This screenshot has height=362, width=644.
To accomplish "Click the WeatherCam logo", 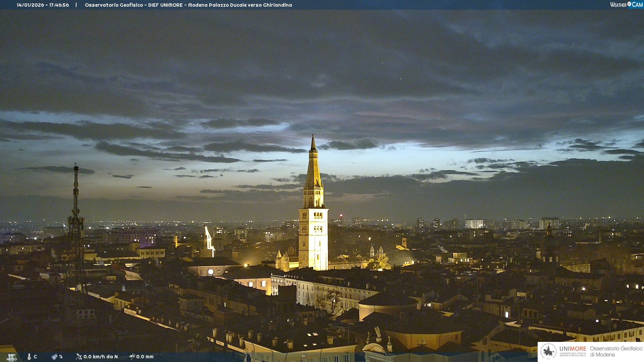I will (626, 5).
